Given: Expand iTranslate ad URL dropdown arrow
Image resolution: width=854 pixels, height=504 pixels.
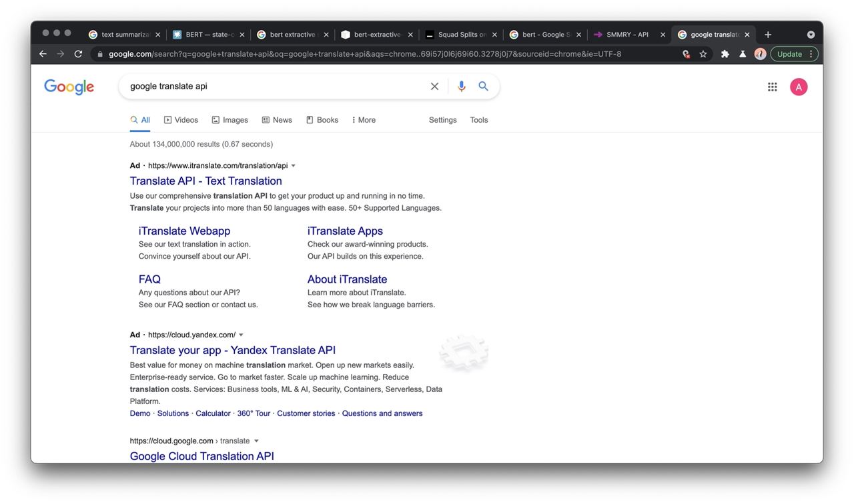Looking at the screenshot, I should pos(294,166).
